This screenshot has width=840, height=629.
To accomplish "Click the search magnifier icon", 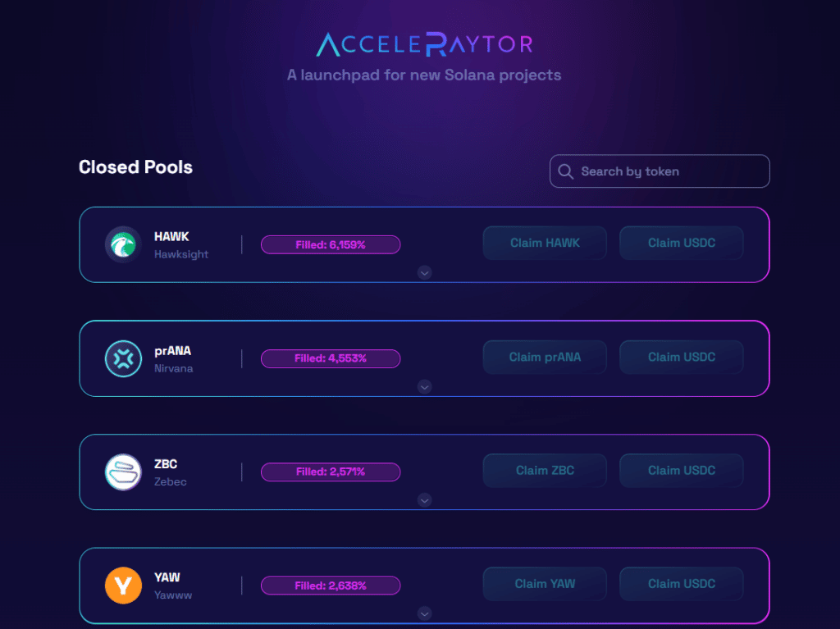I will 565,171.
